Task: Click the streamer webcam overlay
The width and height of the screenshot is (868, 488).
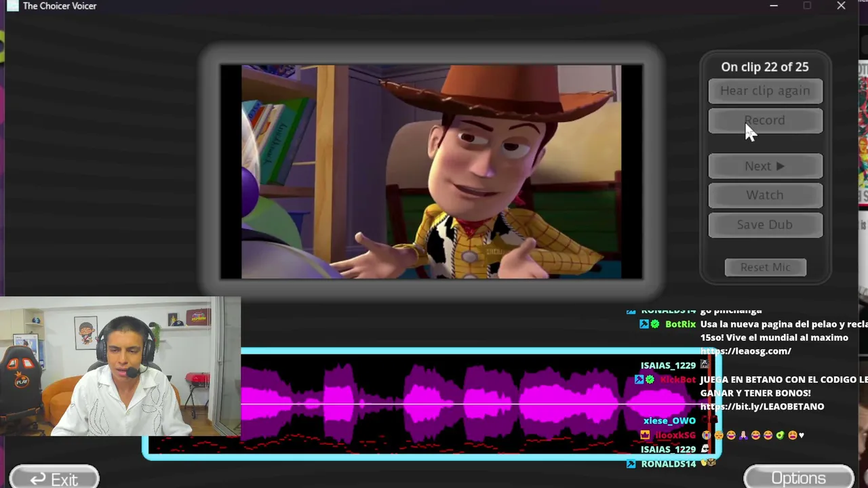Action: point(120,367)
